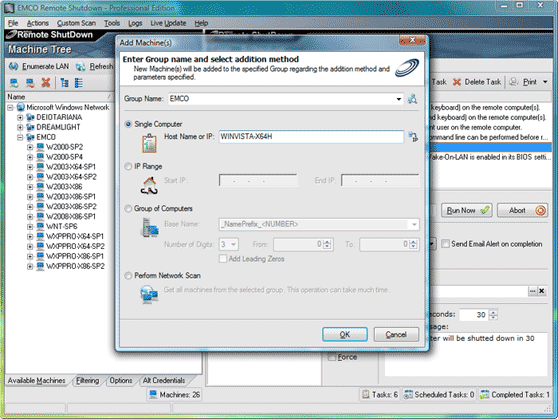
Task: Click the Cancel button
Action: pyautogui.click(x=396, y=335)
